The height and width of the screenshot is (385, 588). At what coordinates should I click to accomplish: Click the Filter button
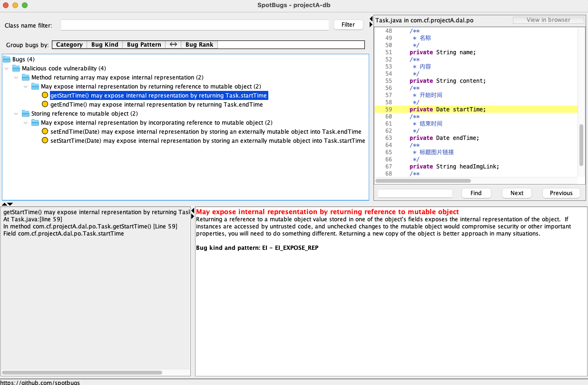click(348, 25)
